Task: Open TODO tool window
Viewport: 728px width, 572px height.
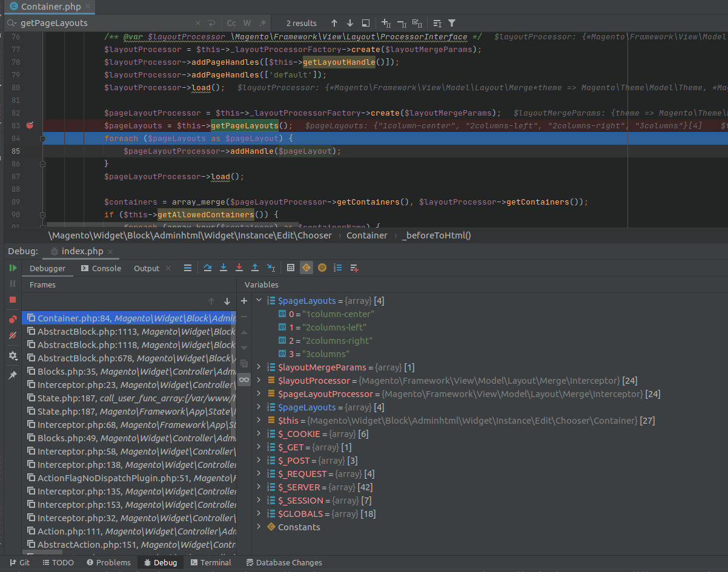Action: pyautogui.click(x=57, y=562)
